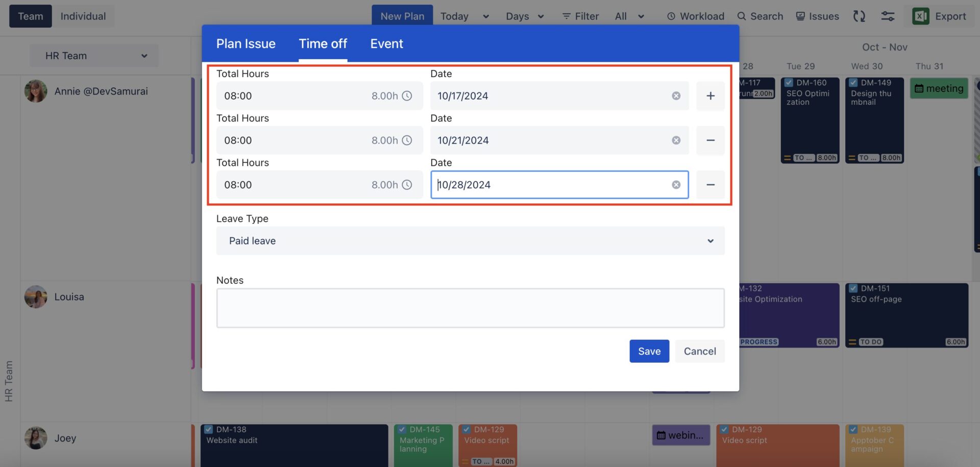This screenshot has width=980, height=467.
Task: Remove the 10/28/2024 time off row
Action: point(710,184)
